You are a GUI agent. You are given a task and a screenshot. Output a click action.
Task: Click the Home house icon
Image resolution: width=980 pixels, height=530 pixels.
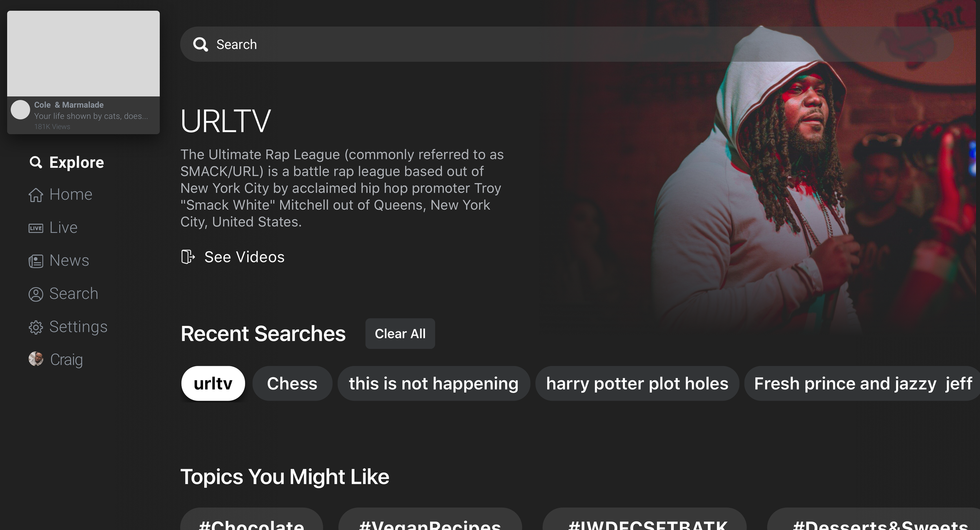point(36,195)
